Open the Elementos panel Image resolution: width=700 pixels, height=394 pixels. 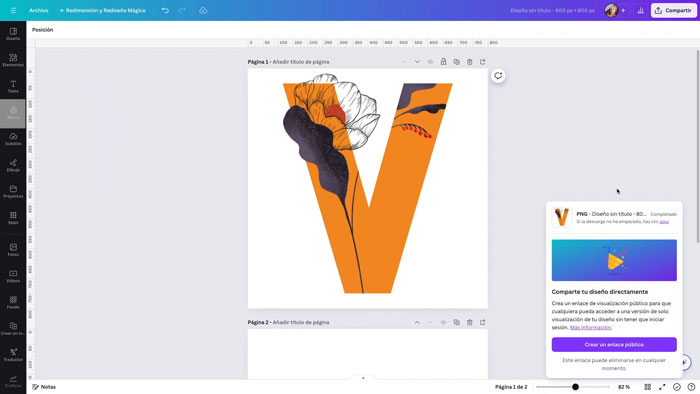(x=13, y=60)
